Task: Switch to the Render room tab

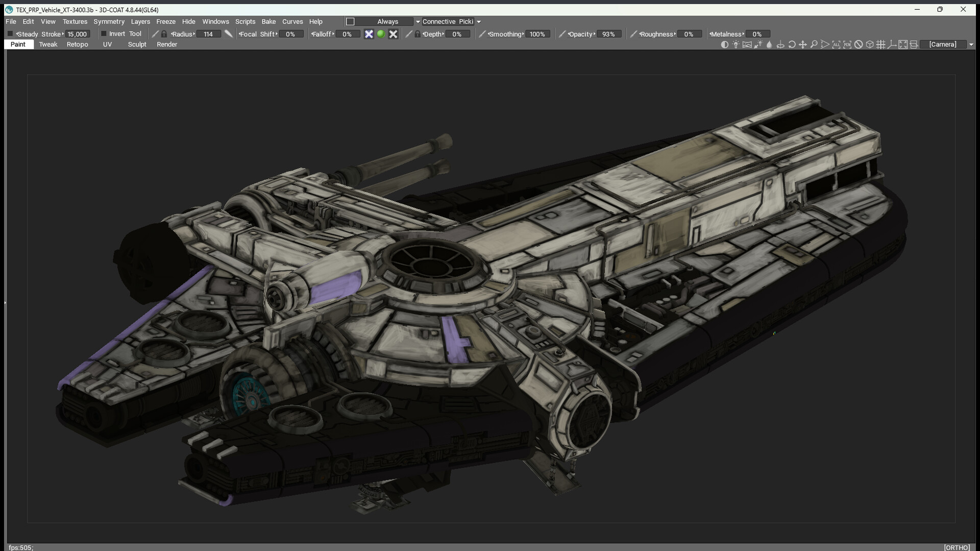Action: pyautogui.click(x=167, y=44)
